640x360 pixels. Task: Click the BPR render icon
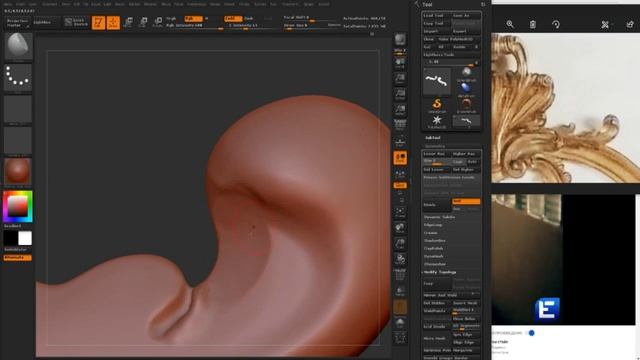(x=400, y=40)
